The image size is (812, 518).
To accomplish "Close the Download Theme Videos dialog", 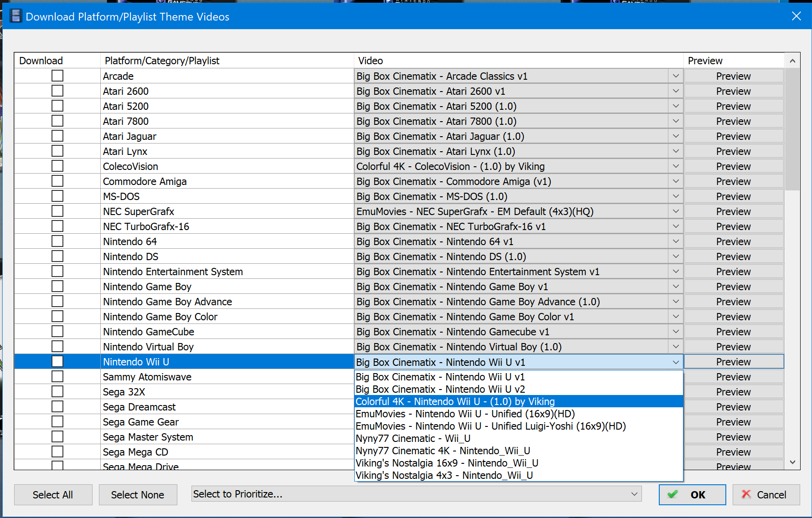I will [796, 16].
